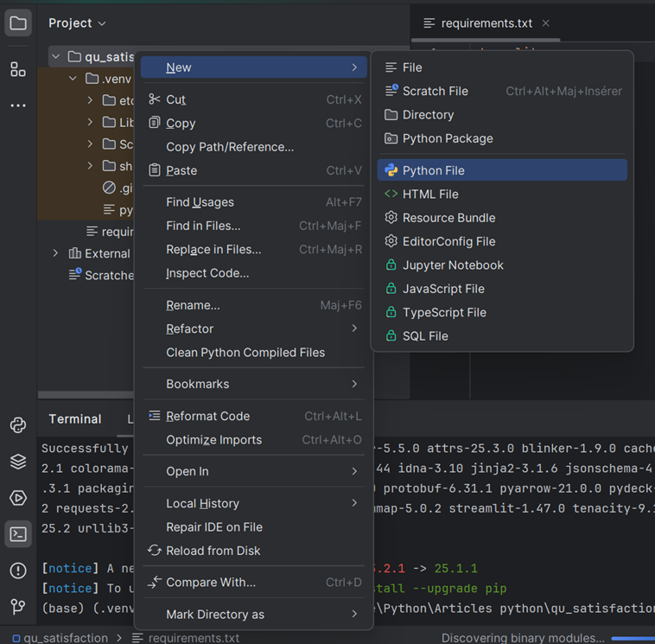Viewport: 655px width, 644px height.
Task: Toggle the Terminal tool window icon
Action: point(18,534)
